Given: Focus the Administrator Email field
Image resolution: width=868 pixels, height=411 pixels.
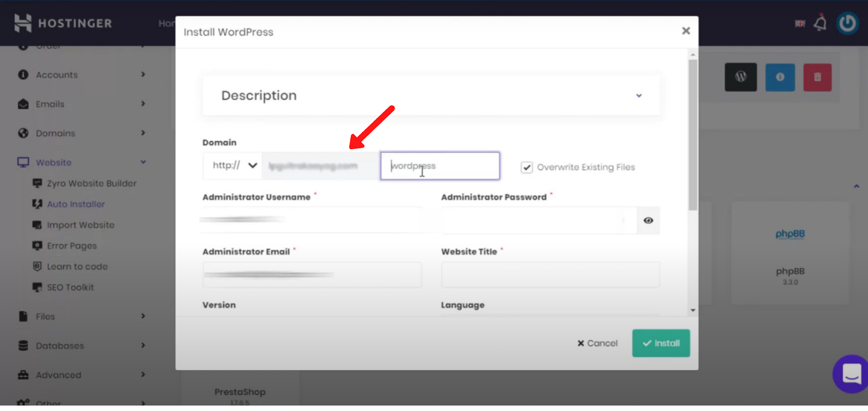Looking at the screenshot, I should coord(312,275).
